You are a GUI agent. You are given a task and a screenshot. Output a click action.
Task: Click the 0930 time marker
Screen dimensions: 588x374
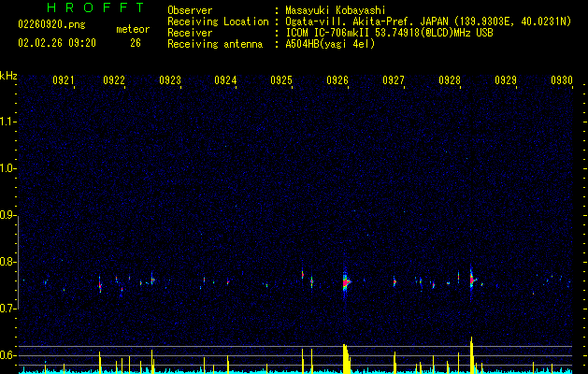click(562, 80)
